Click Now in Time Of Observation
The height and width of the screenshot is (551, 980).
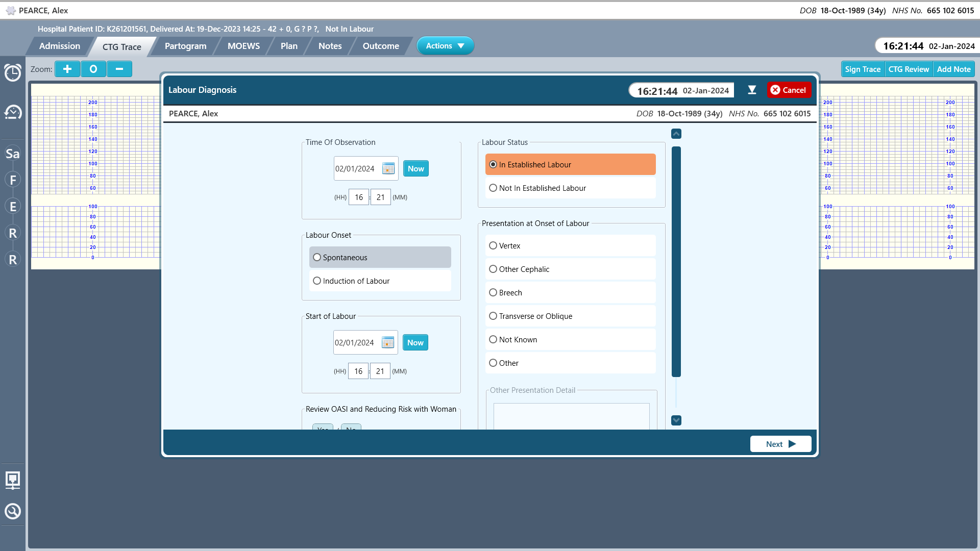pos(415,169)
